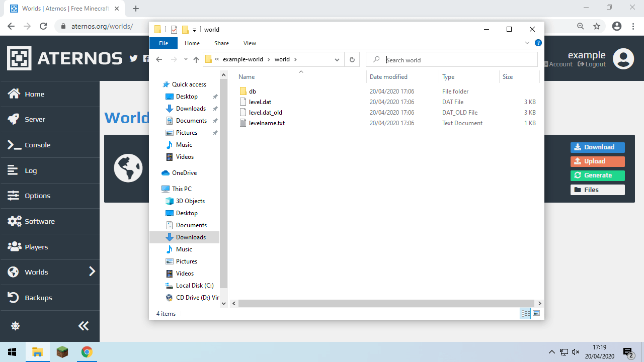
Task: Click the white Files button
Action: coord(598,190)
